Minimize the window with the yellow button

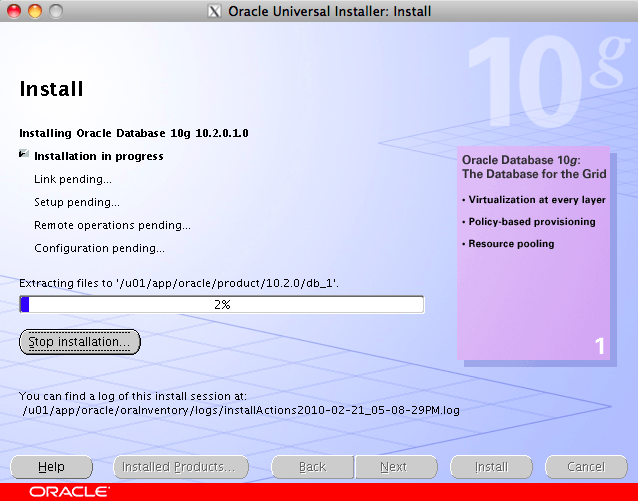(34, 12)
